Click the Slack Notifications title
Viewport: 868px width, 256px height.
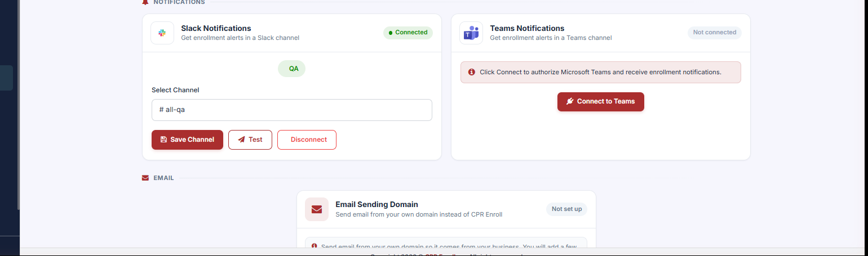click(x=216, y=28)
